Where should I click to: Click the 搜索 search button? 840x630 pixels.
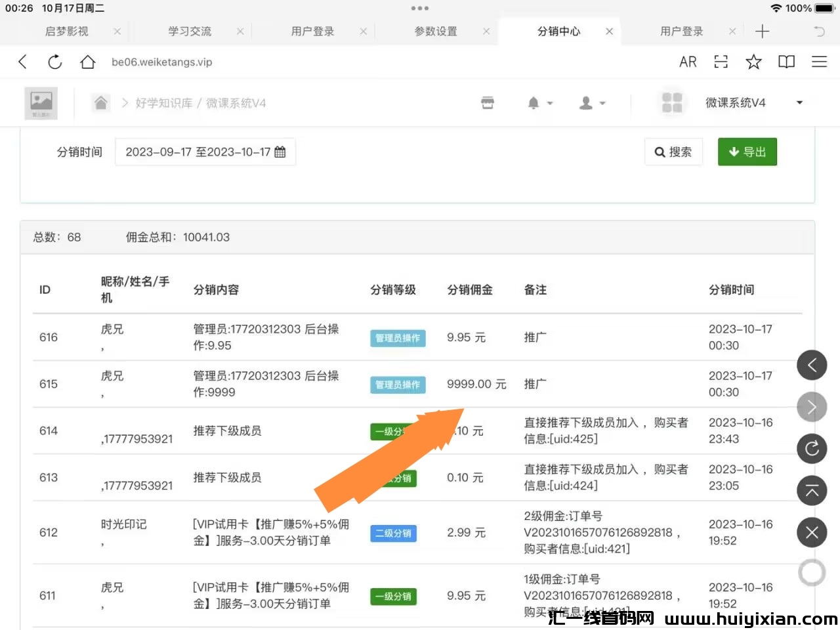click(673, 152)
